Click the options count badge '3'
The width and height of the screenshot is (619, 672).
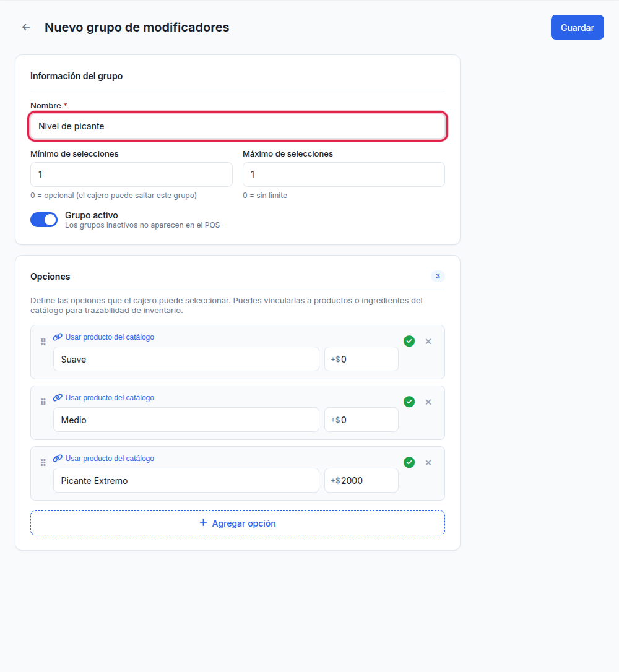[x=438, y=276]
